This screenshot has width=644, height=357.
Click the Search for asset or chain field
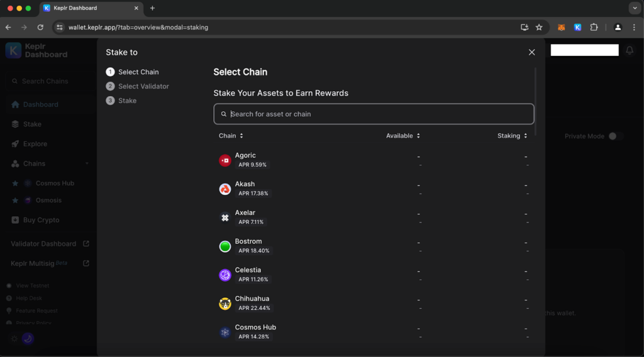point(377,114)
